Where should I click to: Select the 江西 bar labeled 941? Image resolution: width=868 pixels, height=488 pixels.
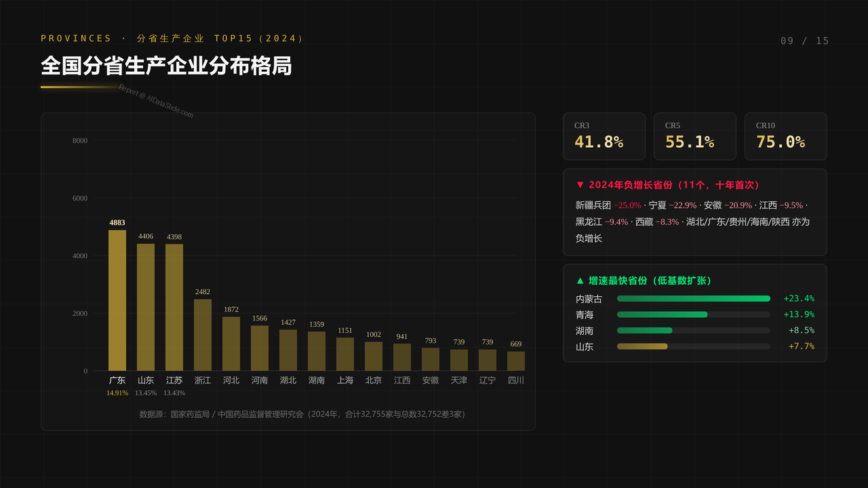[402, 357]
